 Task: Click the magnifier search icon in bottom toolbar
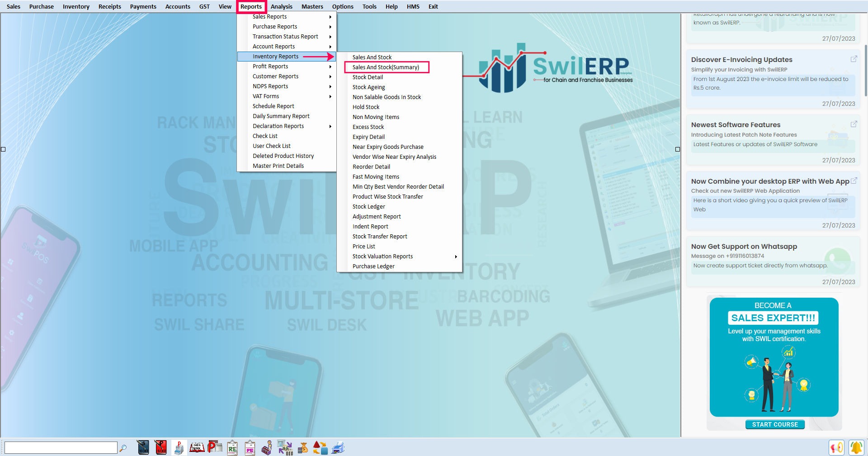coord(123,448)
